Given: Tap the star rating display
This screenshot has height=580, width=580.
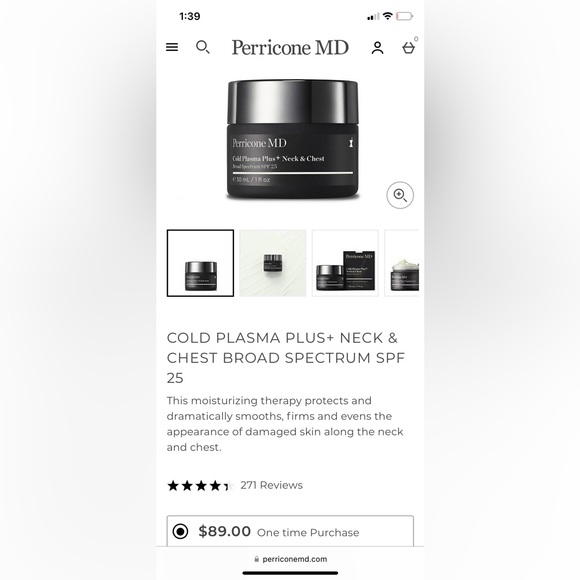Looking at the screenshot, I should tap(200, 485).
